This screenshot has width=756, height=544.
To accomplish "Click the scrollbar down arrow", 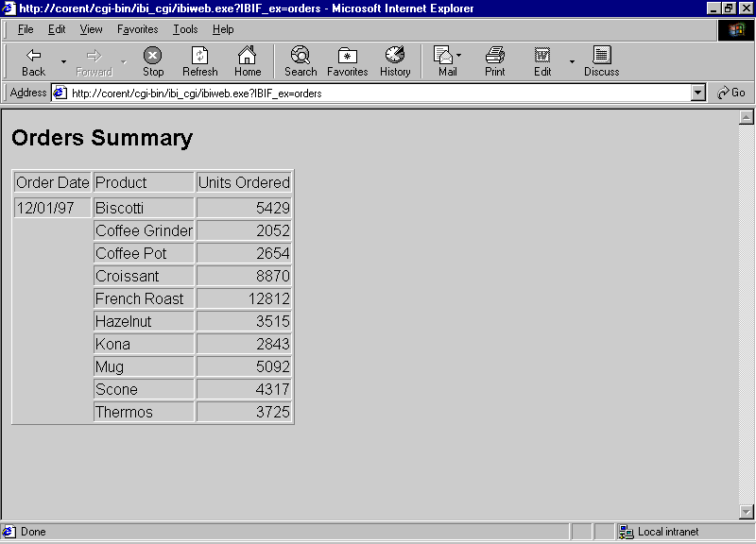I will coord(746,511).
